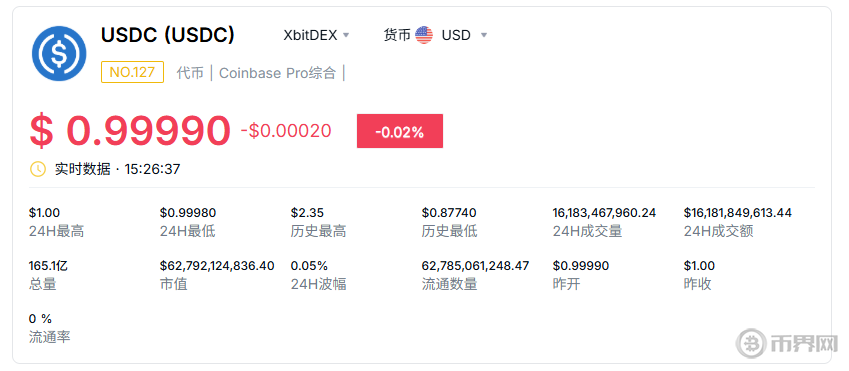The width and height of the screenshot is (849, 371).
Task: Open the 代币 token category link
Action: [x=190, y=73]
